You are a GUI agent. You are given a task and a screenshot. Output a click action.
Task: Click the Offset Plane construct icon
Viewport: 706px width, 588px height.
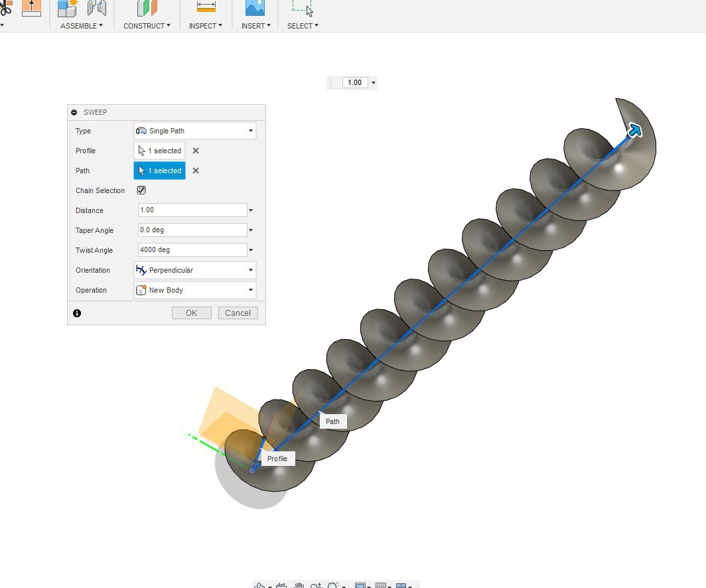pos(147,8)
